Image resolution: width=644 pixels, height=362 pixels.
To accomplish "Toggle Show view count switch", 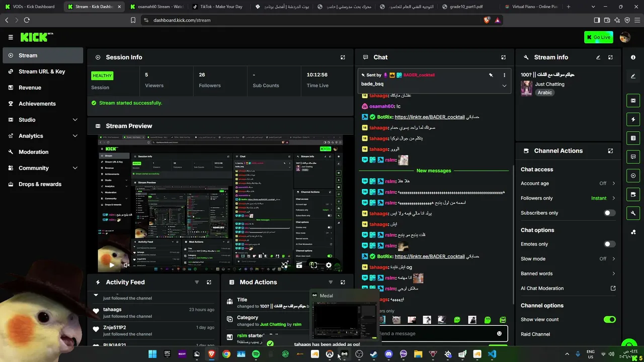I will [x=609, y=319].
